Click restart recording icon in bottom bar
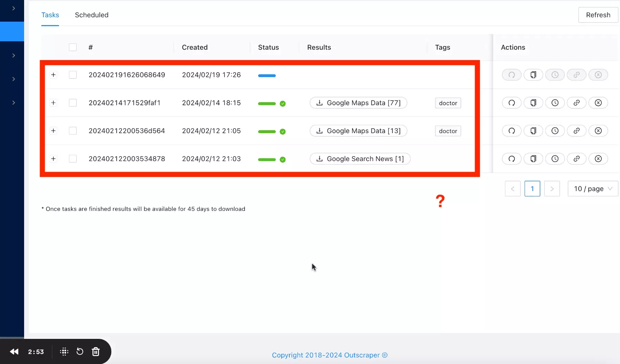Image resolution: width=620 pixels, height=364 pixels. tap(80, 352)
